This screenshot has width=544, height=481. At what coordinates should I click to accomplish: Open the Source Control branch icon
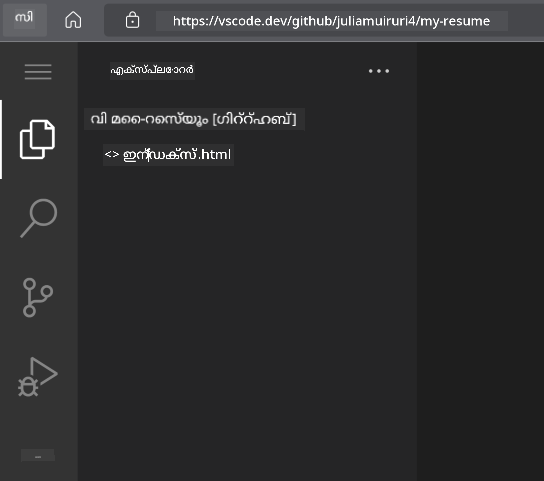tap(37, 297)
